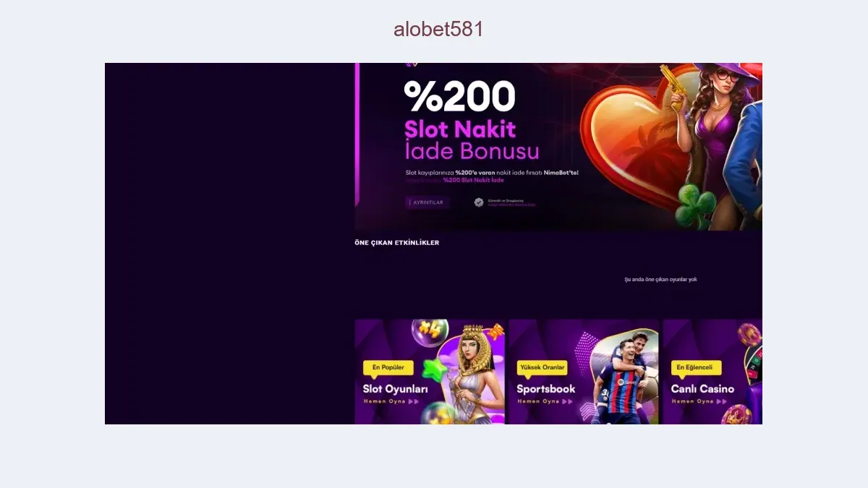
Task: Click the %200 Slot Nakit İade link text
Action: pyautogui.click(x=473, y=180)
